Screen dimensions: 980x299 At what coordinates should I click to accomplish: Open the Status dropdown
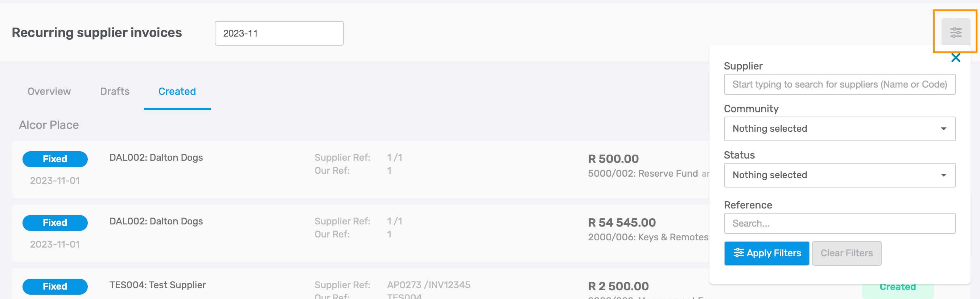[x=839, y=175]
